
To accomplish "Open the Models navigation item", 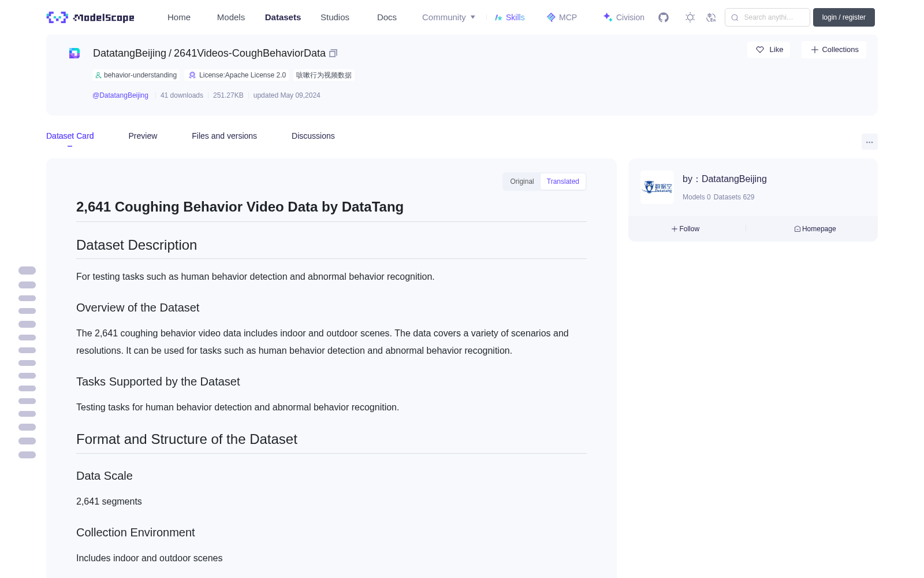I will [x=231, y=17].
